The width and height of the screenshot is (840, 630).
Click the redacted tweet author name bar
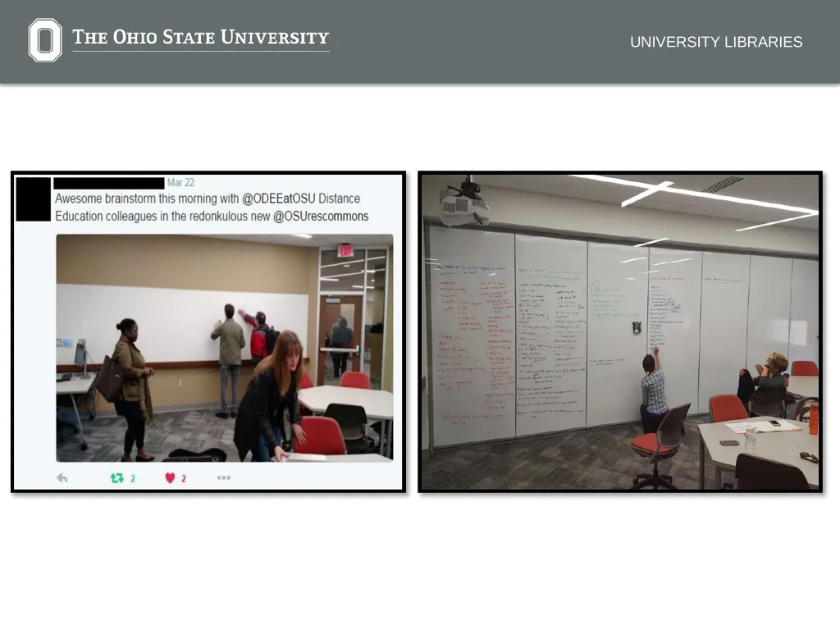coord(109,183)
